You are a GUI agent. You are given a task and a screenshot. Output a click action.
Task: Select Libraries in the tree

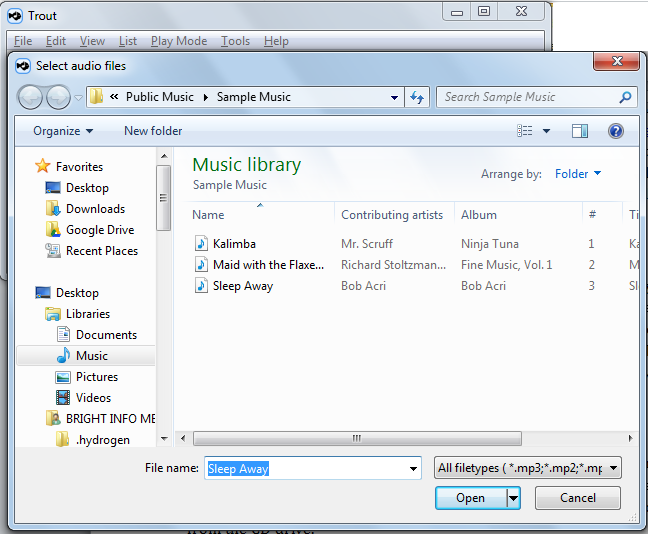point(78,314)
